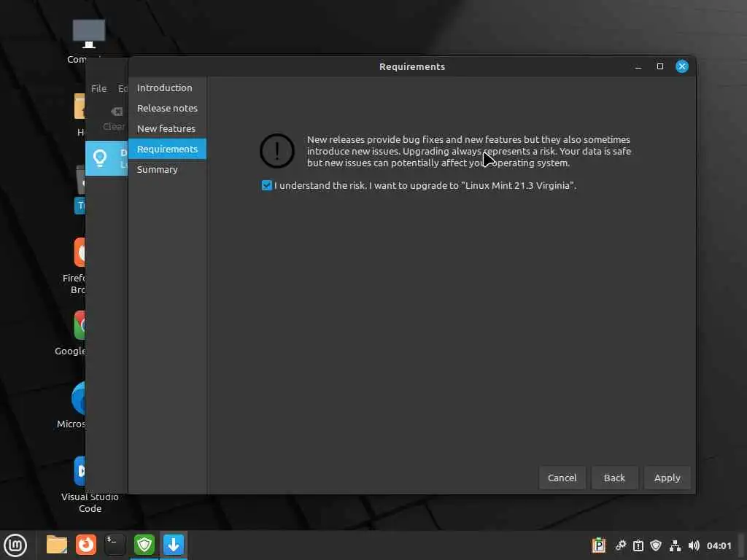Select the lightbulb update entry in Update Manager
The width and height of the screenshot is (747, 560).
(107, 158)
